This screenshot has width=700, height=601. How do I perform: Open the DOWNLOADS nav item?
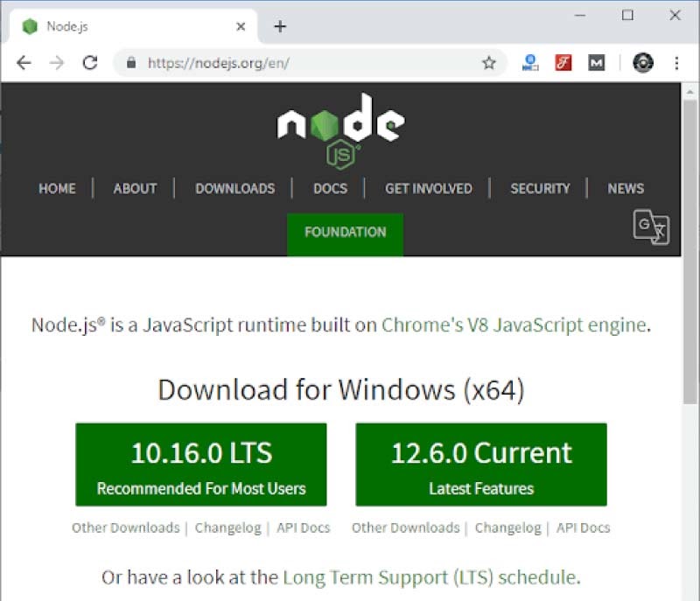coord(235,189)
